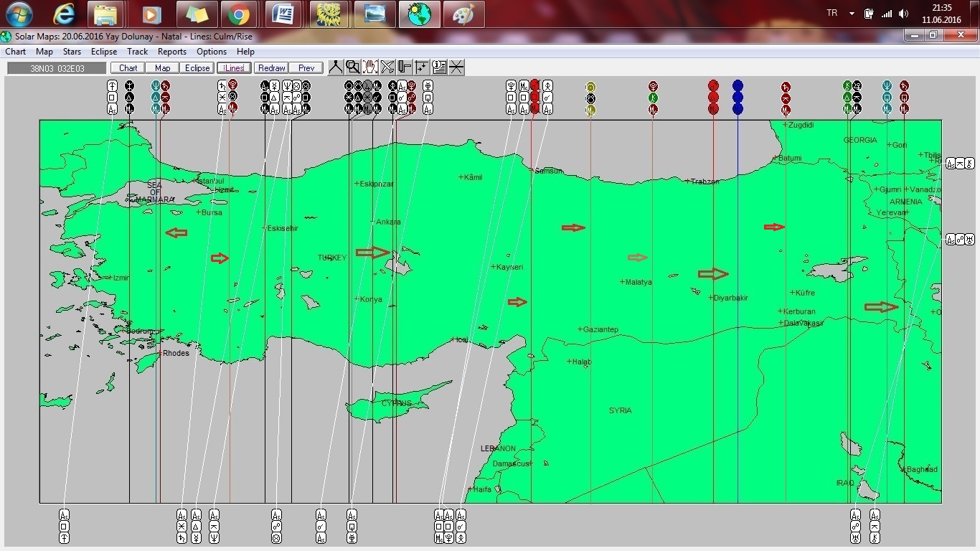The height and width of the screenshot is (551, 980).
Task: Open the Options menu
Action: click(x=212, y=52)
